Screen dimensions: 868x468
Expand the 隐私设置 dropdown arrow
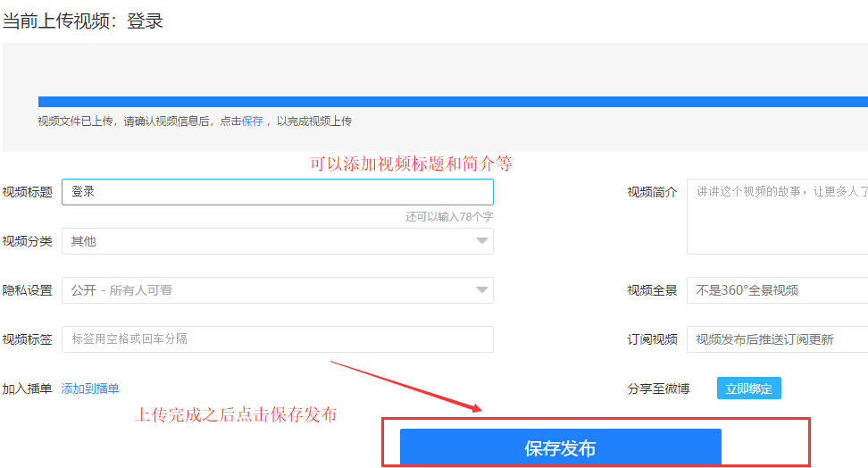(x=482, y=290)
